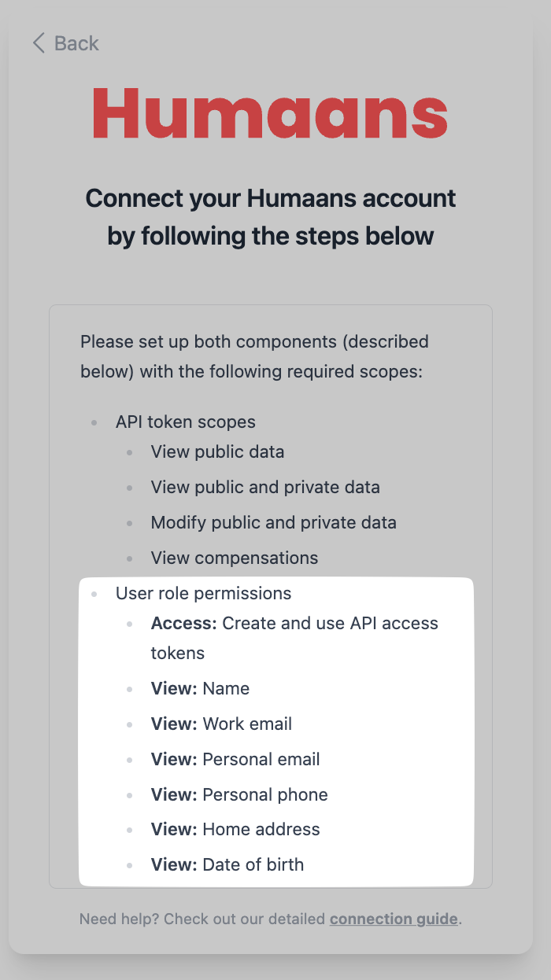
Task: Click the 'View: Date of birth' permission
Action: [x=227, y=864]
